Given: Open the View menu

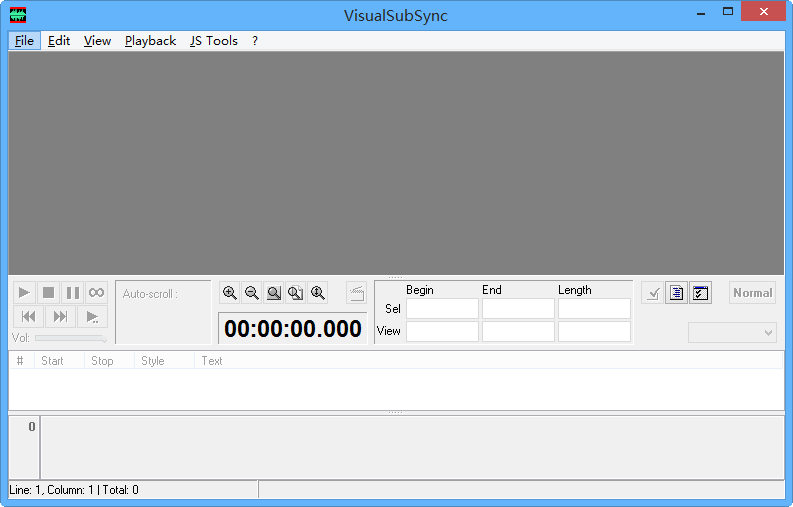Looking at the screenshot, I should pos(97,41).
